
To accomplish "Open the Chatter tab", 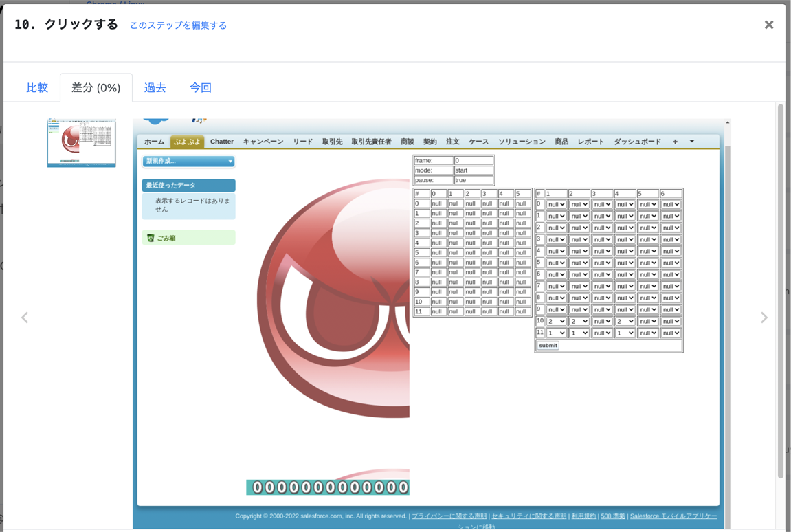I will [x=222, y=142].
